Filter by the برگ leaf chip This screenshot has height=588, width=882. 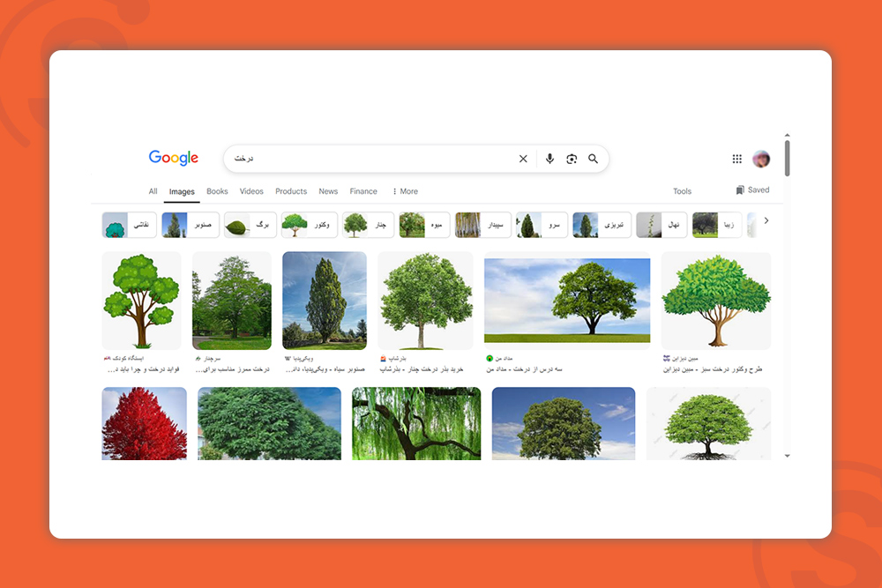pos(250,225)
